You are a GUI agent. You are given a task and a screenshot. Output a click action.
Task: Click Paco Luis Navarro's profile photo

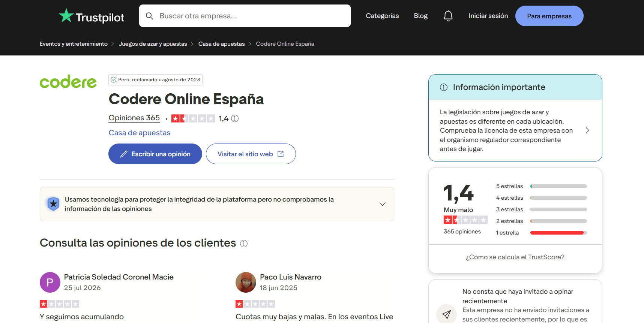[x=246, y=282]
